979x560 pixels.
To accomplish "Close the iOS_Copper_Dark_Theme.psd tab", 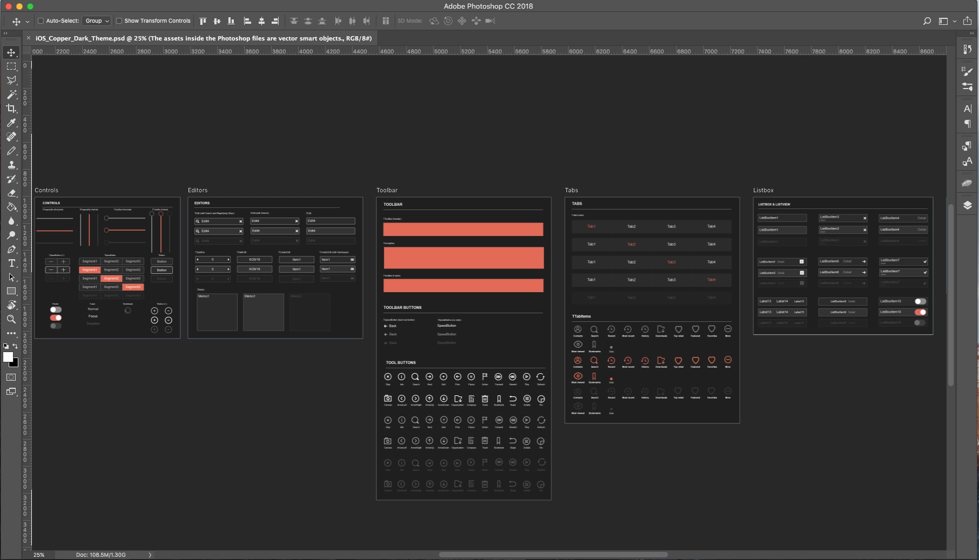I will 29,38.
